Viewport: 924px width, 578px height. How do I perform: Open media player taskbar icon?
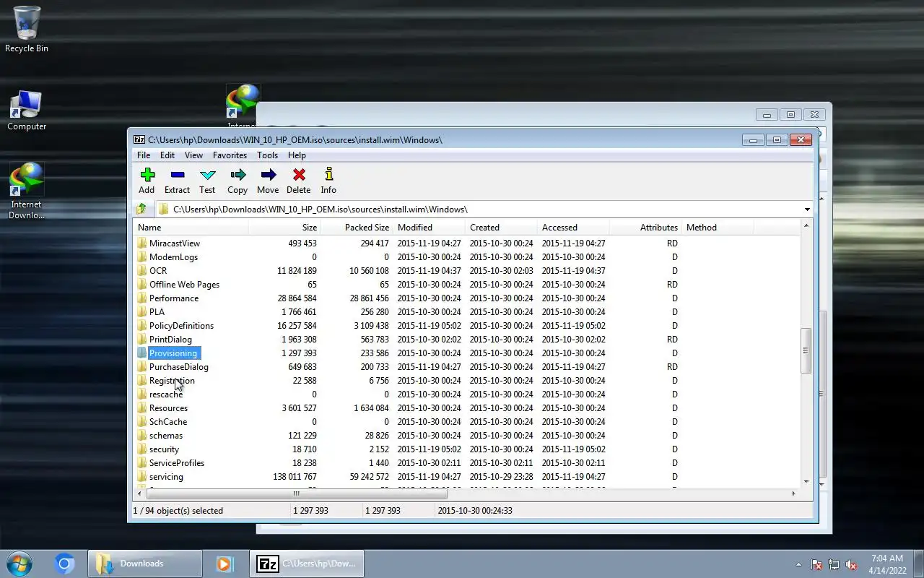[225, 564]
